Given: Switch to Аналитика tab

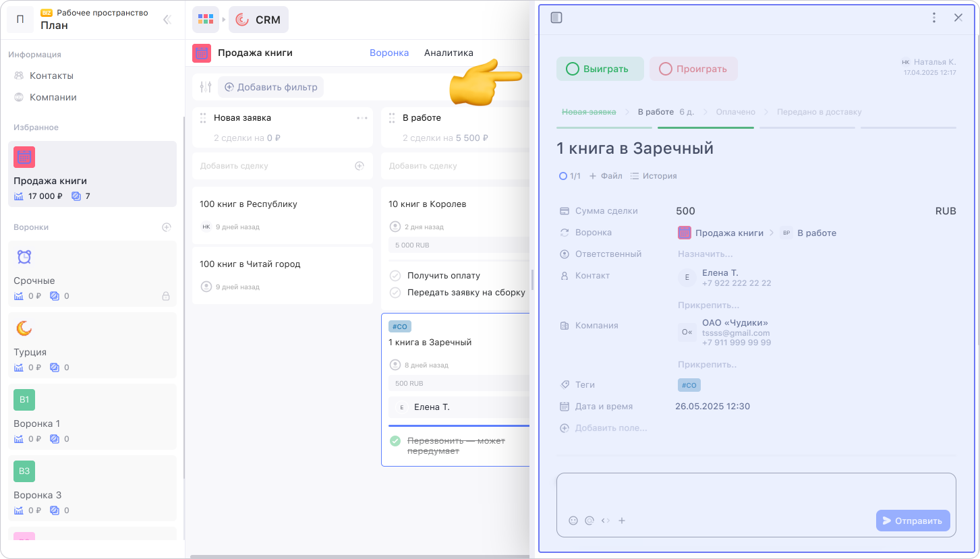Looking at the screenshot, I should coord(449,53).
